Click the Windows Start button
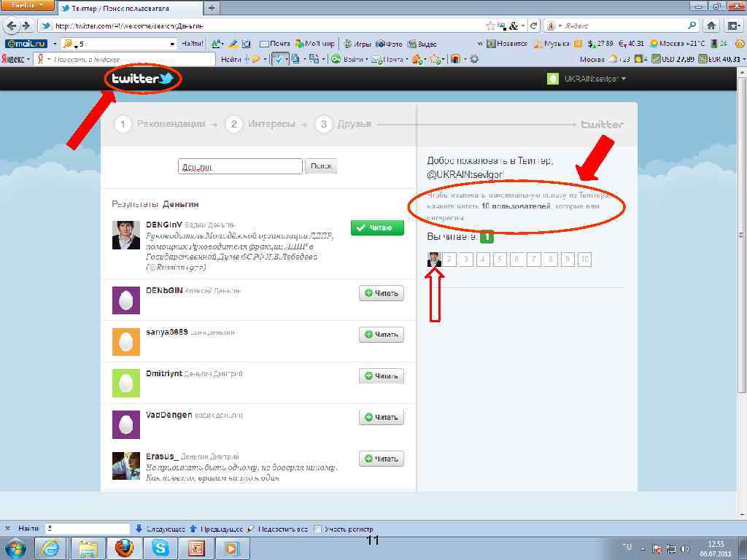 15,548
